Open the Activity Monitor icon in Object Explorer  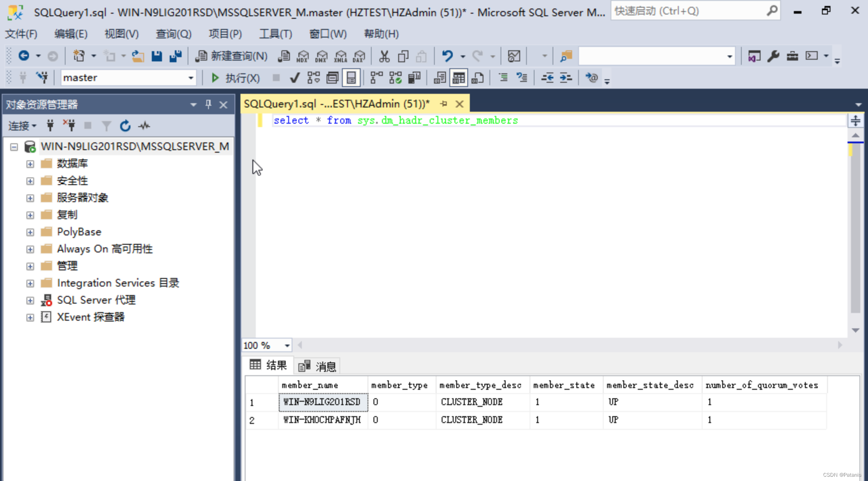coord(144,126)
